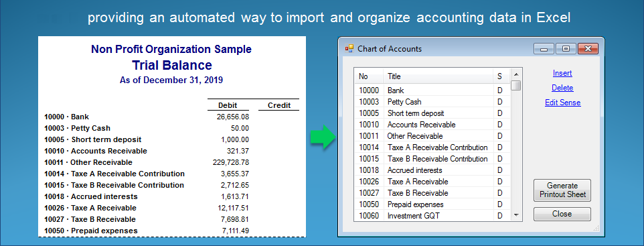Viewport: 644px width, 246px height.
Task: Click the green arrow between panels
Action: coord(323,137)
